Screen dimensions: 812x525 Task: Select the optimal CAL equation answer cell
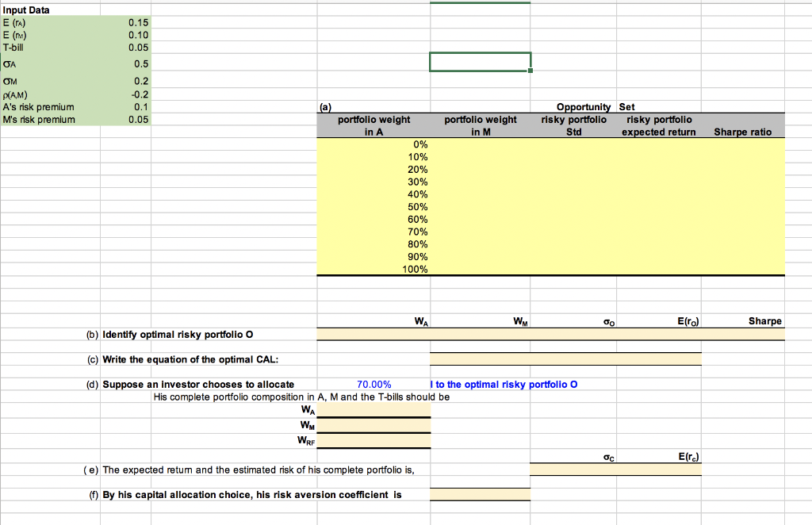[x=565, y=358]
